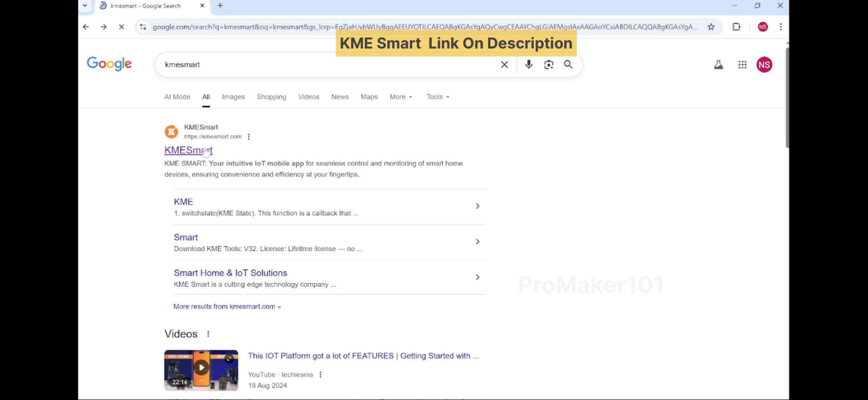Expand the Smart Home & IoT Solutions sitelink
Screen dimensions: 868x400
[477, 277]
